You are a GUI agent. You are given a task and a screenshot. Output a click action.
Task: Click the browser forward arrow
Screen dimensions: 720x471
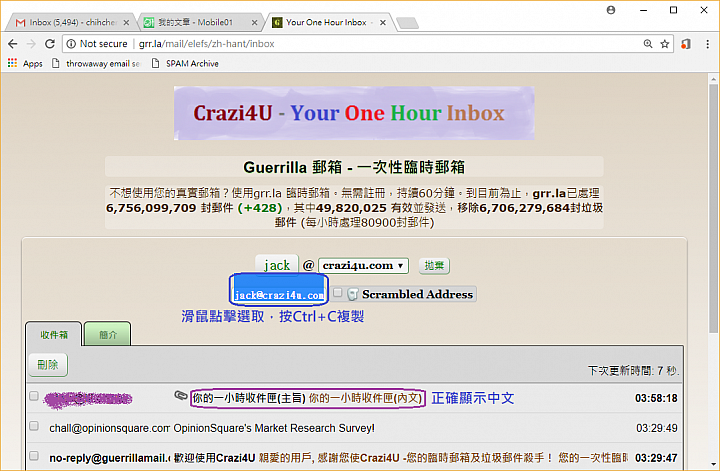[31, 44]
